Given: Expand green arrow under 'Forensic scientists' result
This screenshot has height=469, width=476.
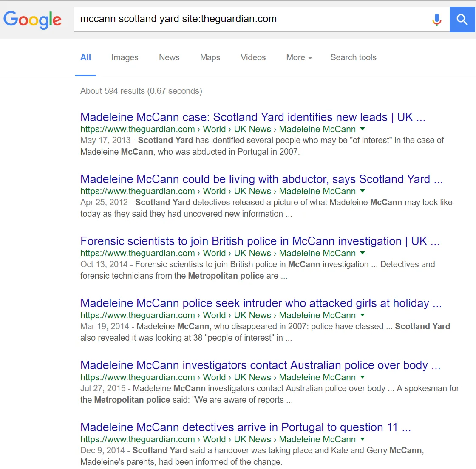Looking at the screenshot, I should point(362,253).
